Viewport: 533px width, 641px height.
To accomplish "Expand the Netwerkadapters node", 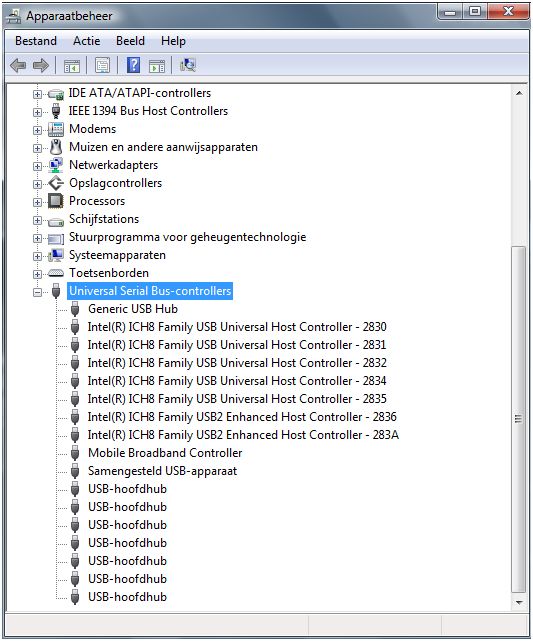I will pyautogui.click(x=37, y=166).
